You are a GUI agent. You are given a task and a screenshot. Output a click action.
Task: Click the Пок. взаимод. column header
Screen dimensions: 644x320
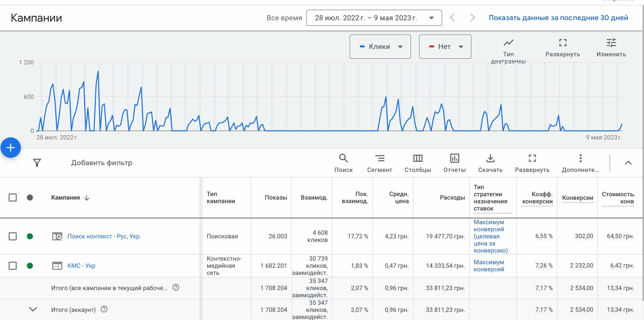coord(355,198)
